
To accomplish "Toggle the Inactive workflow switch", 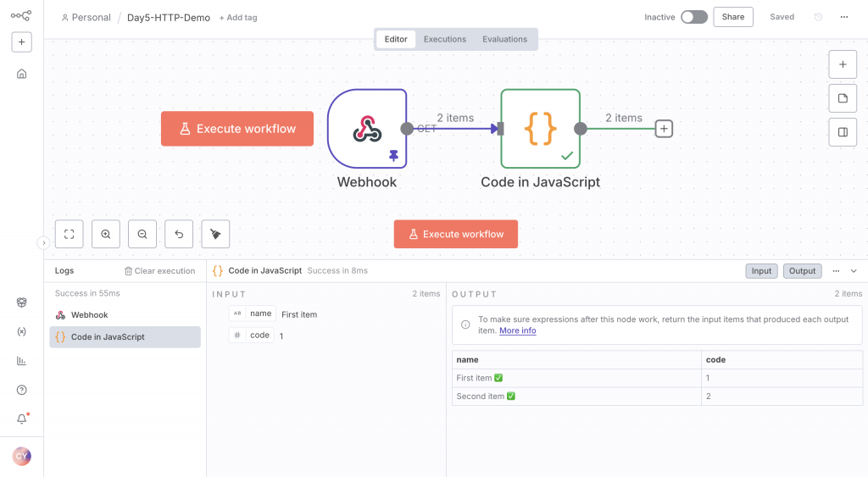I will [694, 17].
